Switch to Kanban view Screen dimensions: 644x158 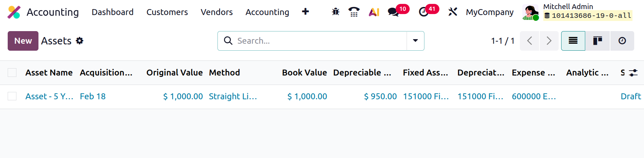(x=598, y=41)
